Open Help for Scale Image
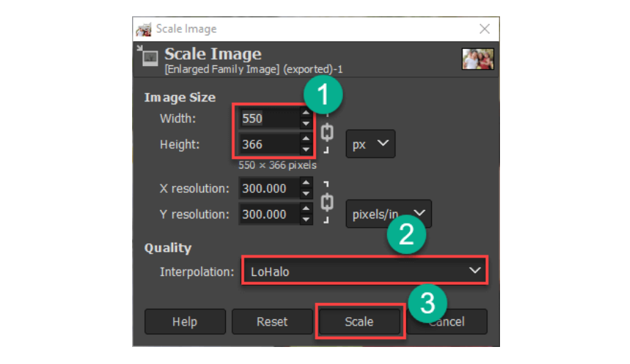630x364 pixels. (x=185, y=321)
